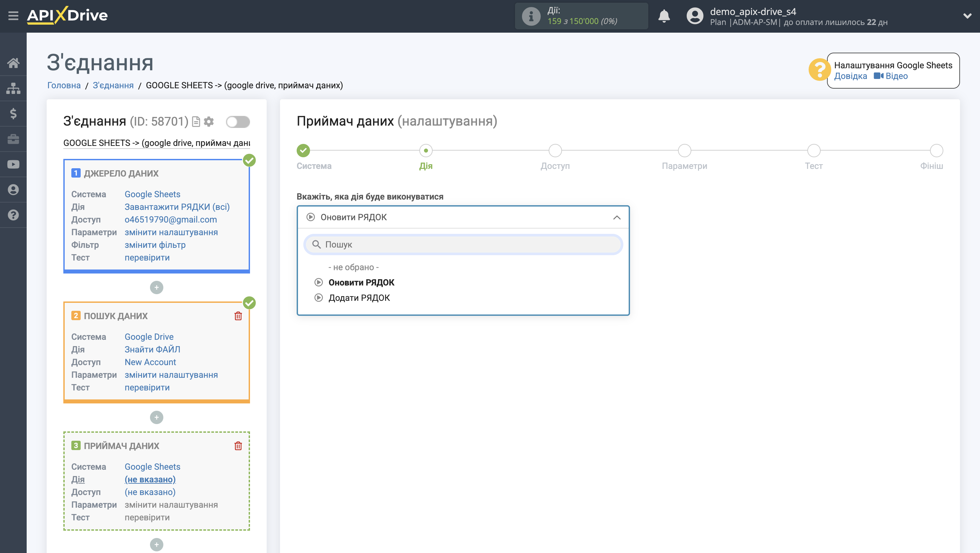Go to Фініш wizard step
The width and height of the screenshot is (980, 553).
click(x=936, y=151)
